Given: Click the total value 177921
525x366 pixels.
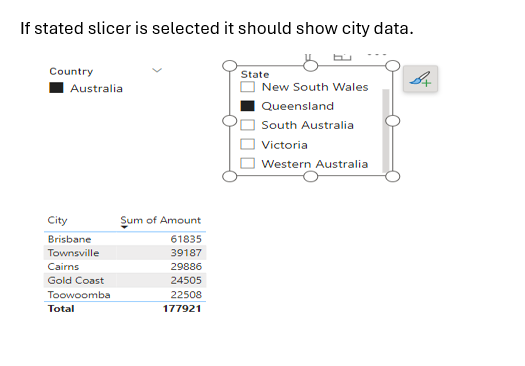Looking at the screenshot, I should pos(182,309).
